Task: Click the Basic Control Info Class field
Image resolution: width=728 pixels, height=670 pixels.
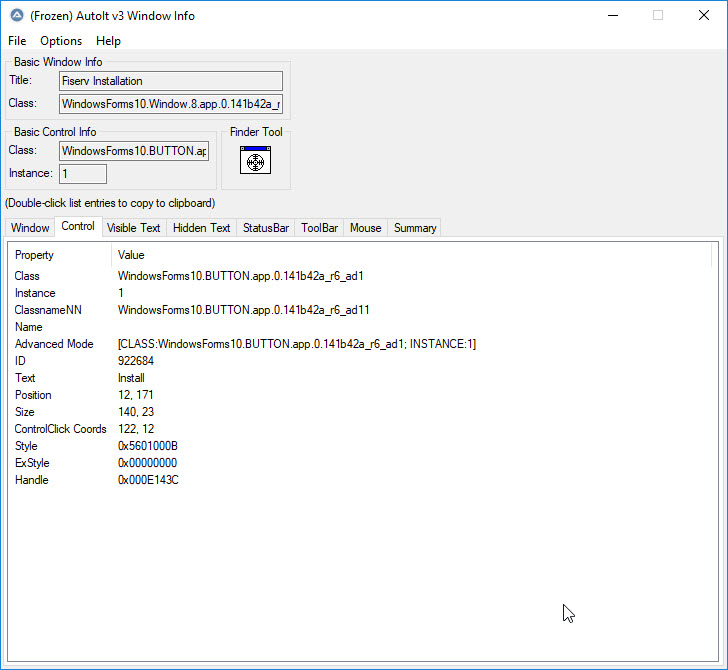Action: click(x=134, y=151)
